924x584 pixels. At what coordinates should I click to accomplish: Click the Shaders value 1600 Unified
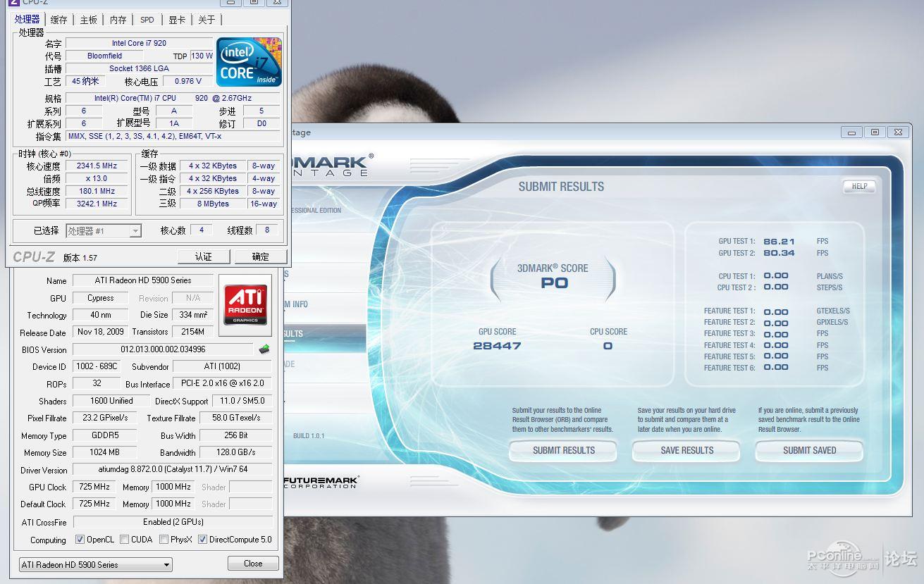(x=111, y=401)
